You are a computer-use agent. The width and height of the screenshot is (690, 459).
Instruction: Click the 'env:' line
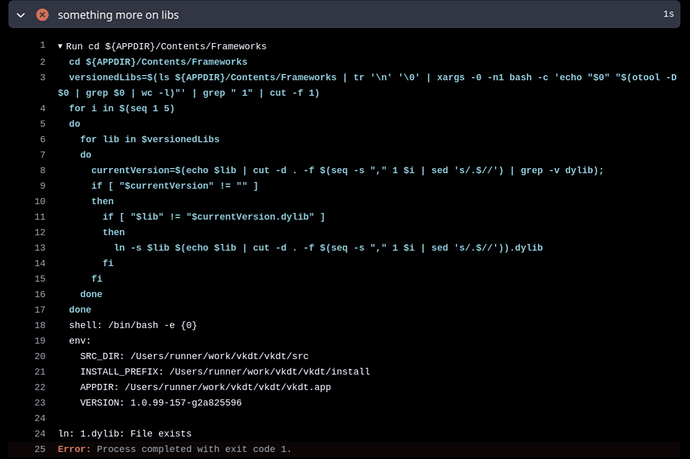click(x=80, y=341)
